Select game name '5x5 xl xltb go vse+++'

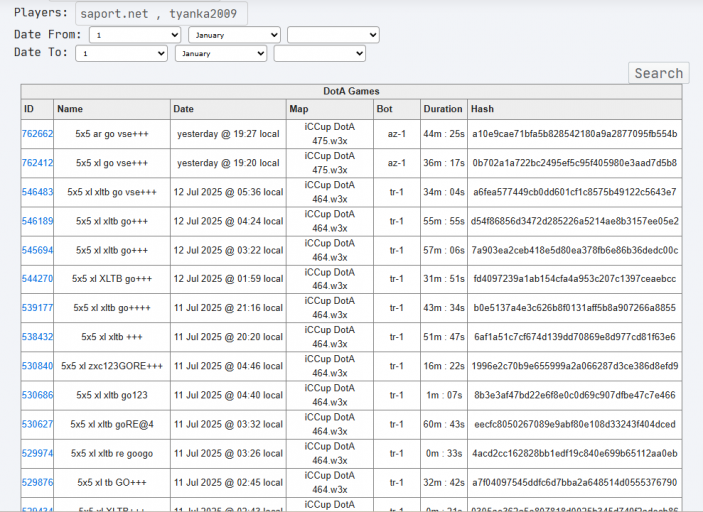coord(112,192)
